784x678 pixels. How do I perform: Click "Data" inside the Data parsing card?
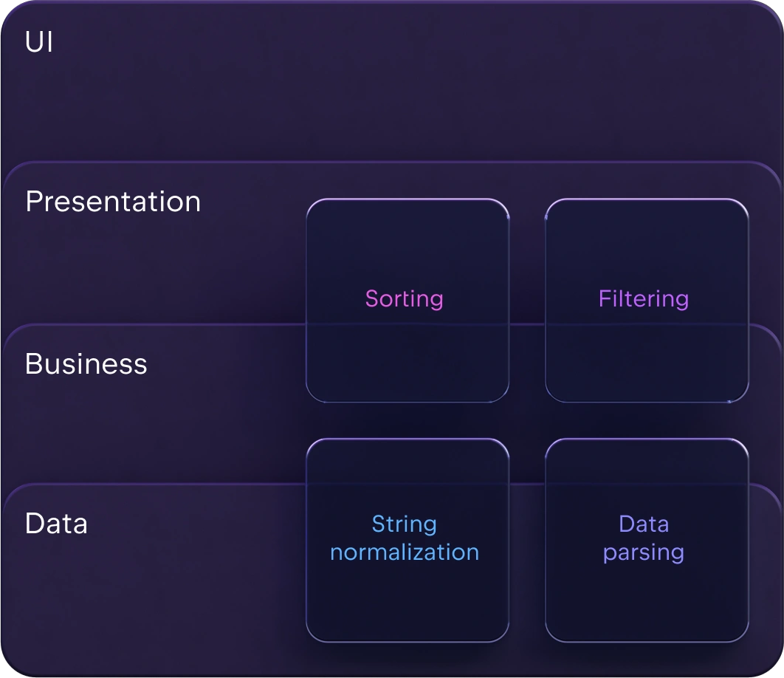tap(644, 524)
